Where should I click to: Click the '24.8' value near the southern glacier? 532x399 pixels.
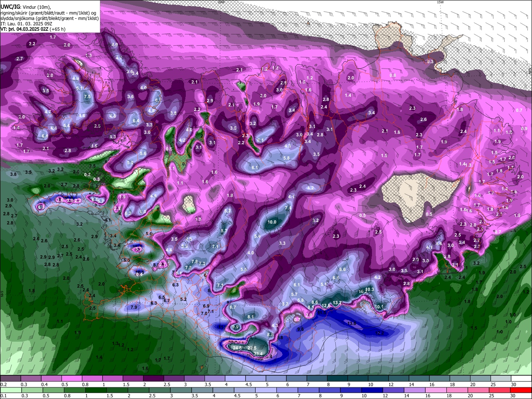coord(237,348)
